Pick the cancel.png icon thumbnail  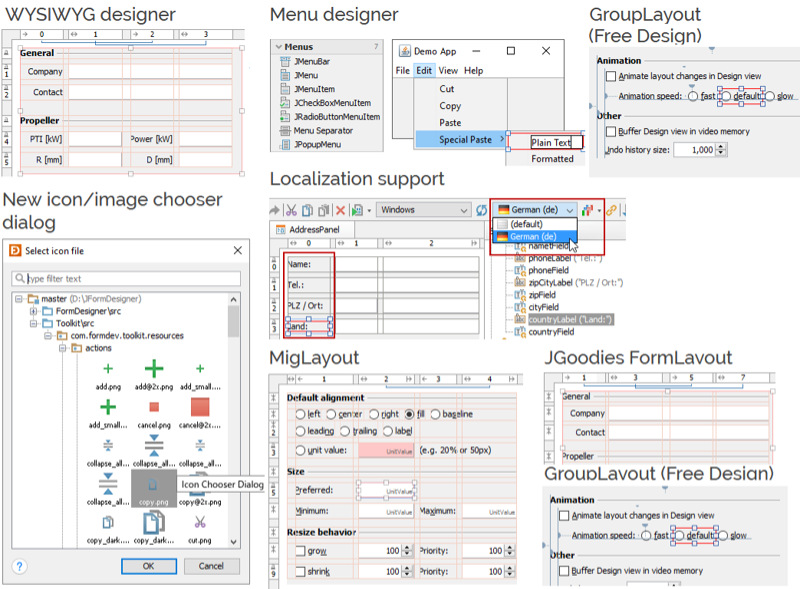click(x=154, y=407)
